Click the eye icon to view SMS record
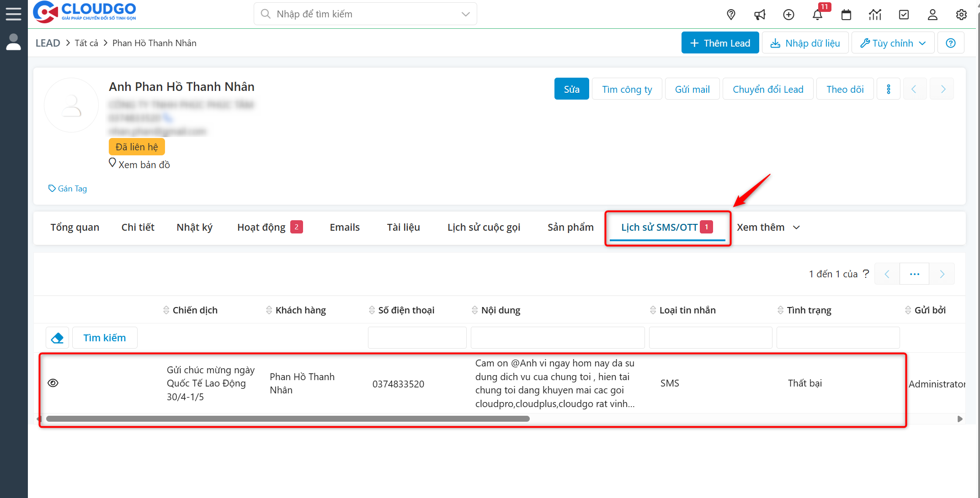980x498 pixels. coord(53,383)
